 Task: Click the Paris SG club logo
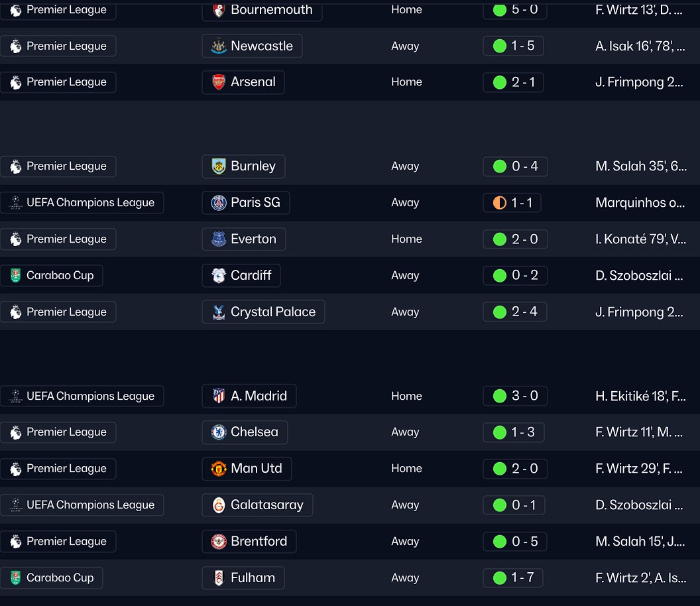(218, 203)
